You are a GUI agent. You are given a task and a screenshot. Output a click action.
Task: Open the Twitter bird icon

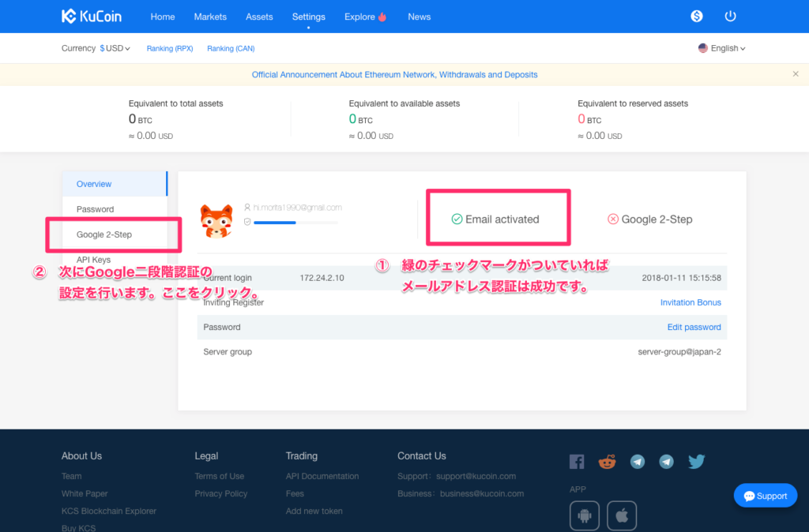(697, 462)
